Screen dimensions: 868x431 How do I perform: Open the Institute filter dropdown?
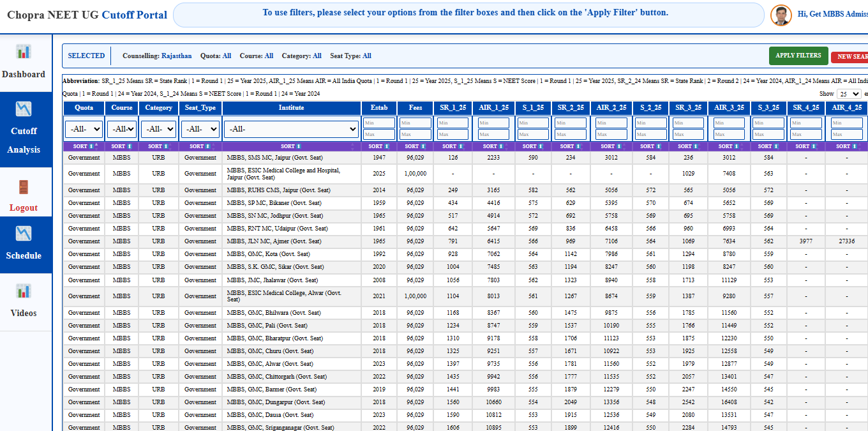pyautogui.click(x=291, y=129)
